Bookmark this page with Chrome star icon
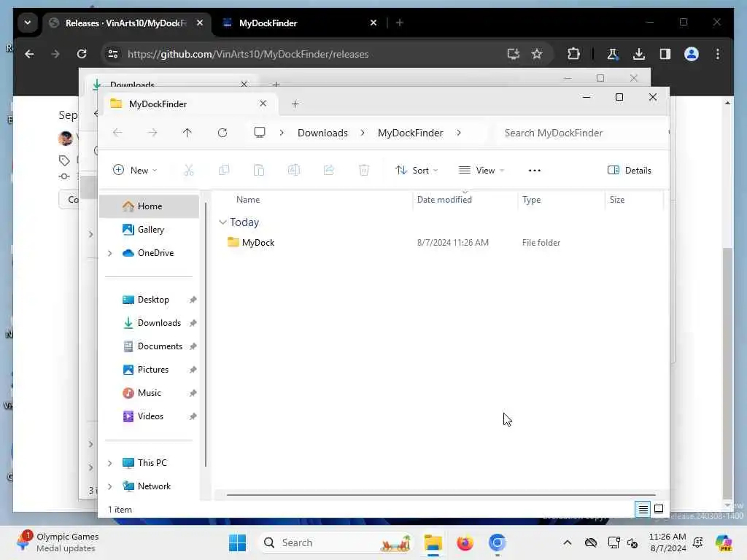This screenshot has height=560, width=747. (537, 54)
